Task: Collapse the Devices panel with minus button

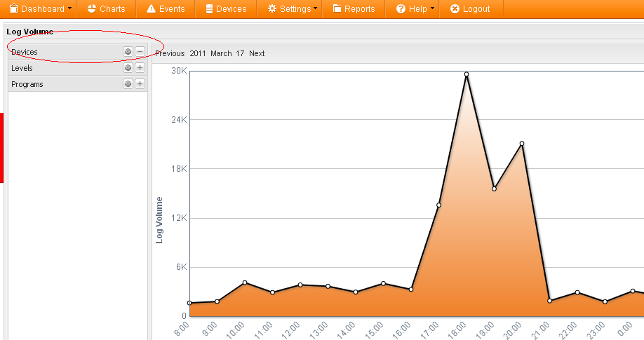Action: tap(140, 52)
